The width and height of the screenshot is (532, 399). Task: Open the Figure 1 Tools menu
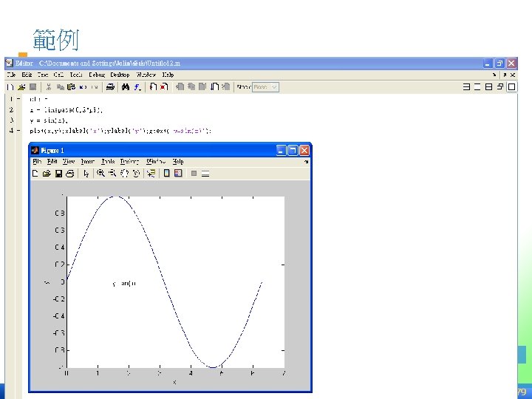coord(108,162)
